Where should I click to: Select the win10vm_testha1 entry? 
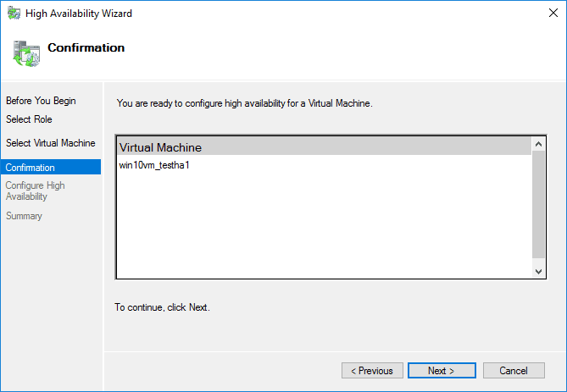point(154,165)
